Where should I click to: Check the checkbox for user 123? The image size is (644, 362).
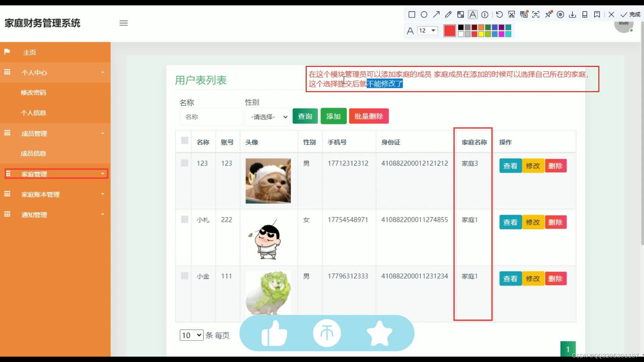tap(184, 163)
